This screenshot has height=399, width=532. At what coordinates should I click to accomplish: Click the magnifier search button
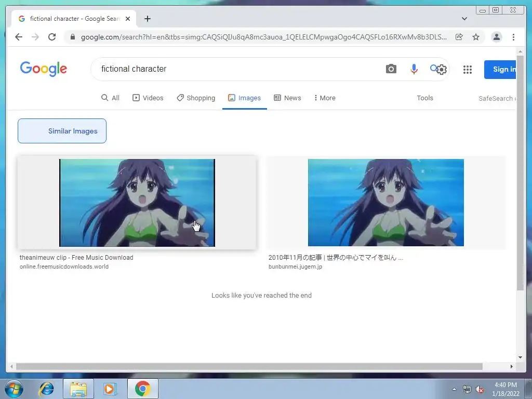pyautogui.click(x=433, y=68)
